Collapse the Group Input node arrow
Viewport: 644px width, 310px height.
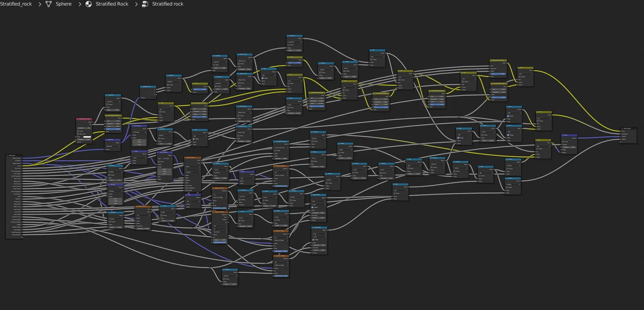pos(8,155)
